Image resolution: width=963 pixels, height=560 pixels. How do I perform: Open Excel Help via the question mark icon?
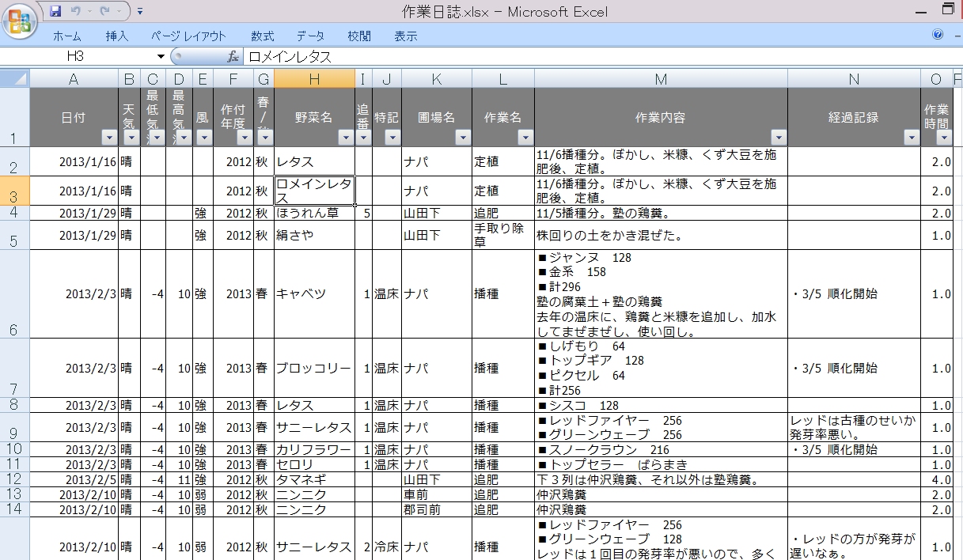tap(938, 35)
